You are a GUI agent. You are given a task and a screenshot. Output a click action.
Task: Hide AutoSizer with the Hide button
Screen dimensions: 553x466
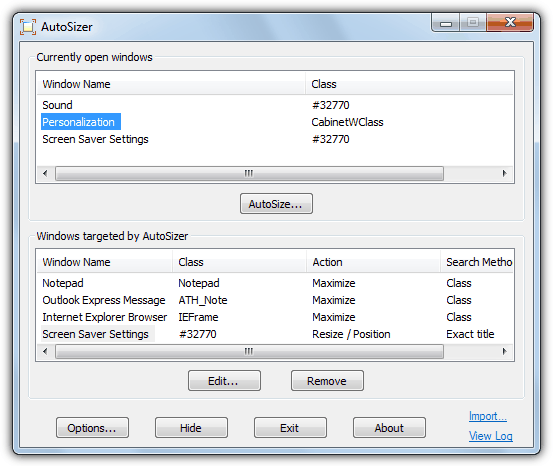click(191, 428)
